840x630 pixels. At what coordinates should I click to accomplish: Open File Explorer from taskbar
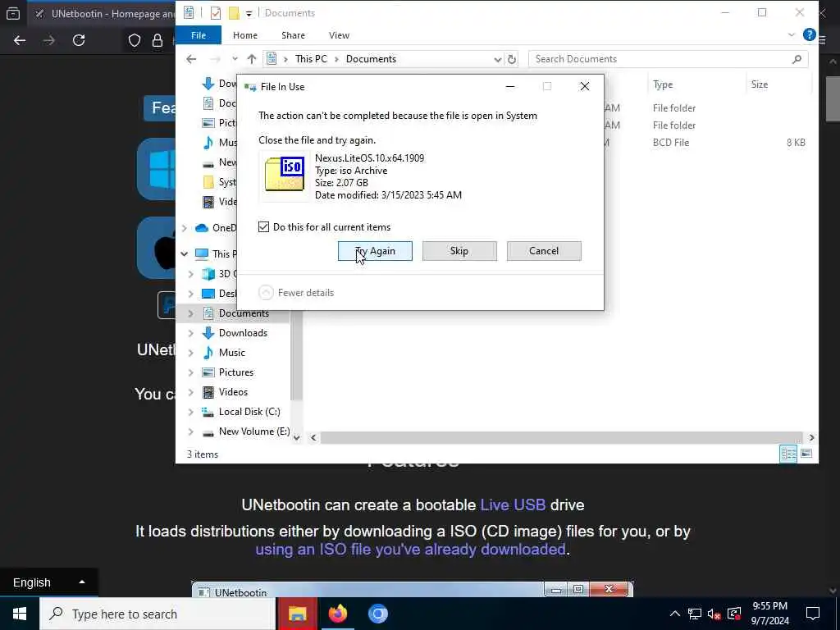click(x=297, y=614)
